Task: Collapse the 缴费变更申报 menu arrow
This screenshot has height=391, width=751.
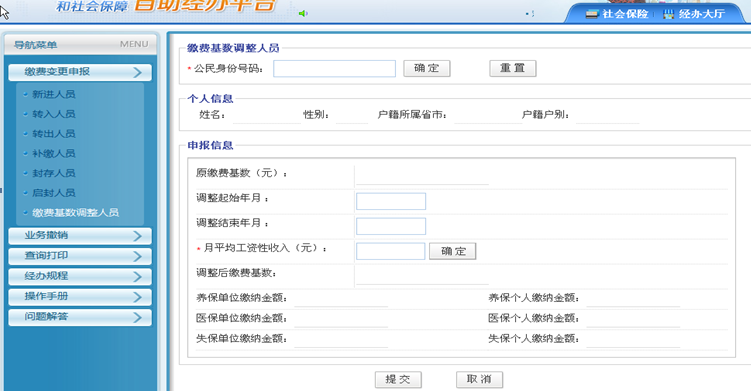Action: click(x=137, y=72)
